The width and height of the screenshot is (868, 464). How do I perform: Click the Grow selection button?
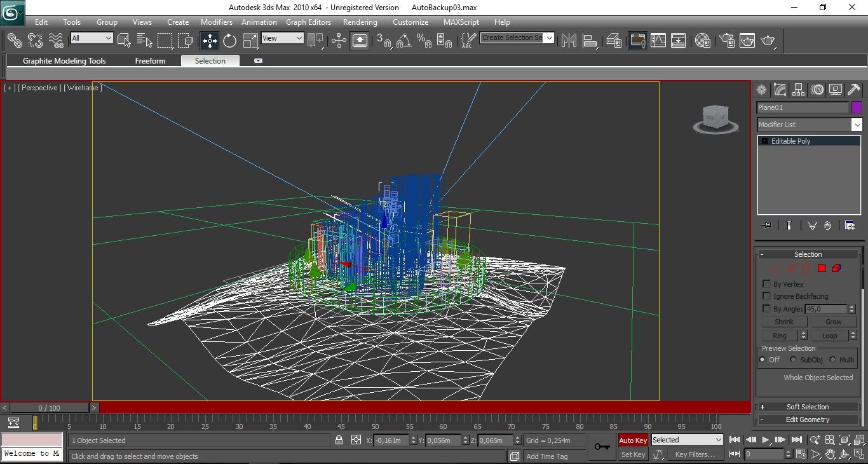[x=834, y=322]
